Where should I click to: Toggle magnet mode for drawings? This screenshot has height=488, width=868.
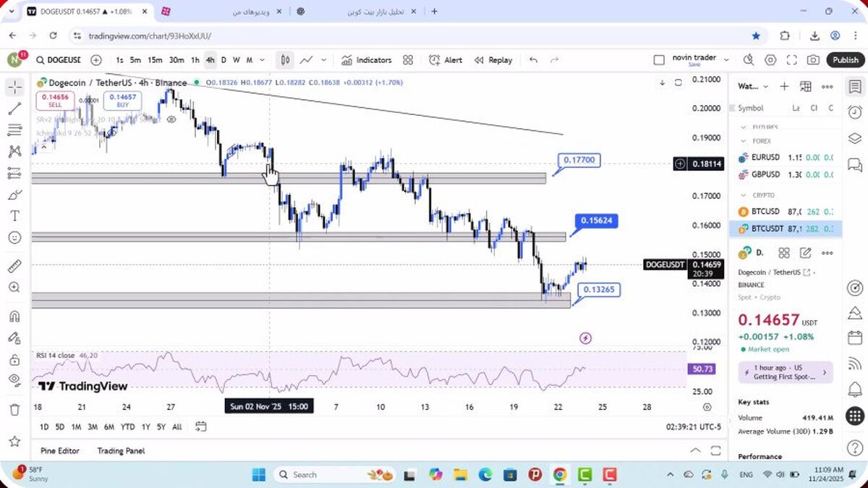point(14,316)
